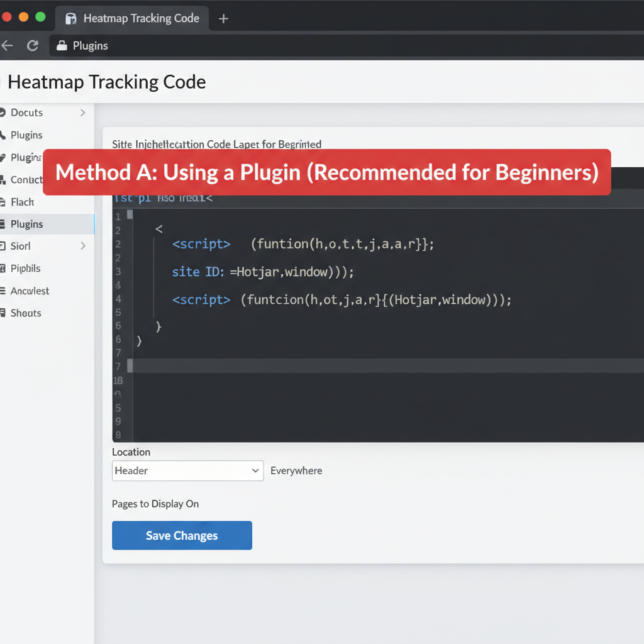Click the Heatmap Tracking Code tab favicon
Image resolution: width=644 pixels, height=644 pixels.
pyautogui.click(x=71, y=18)
